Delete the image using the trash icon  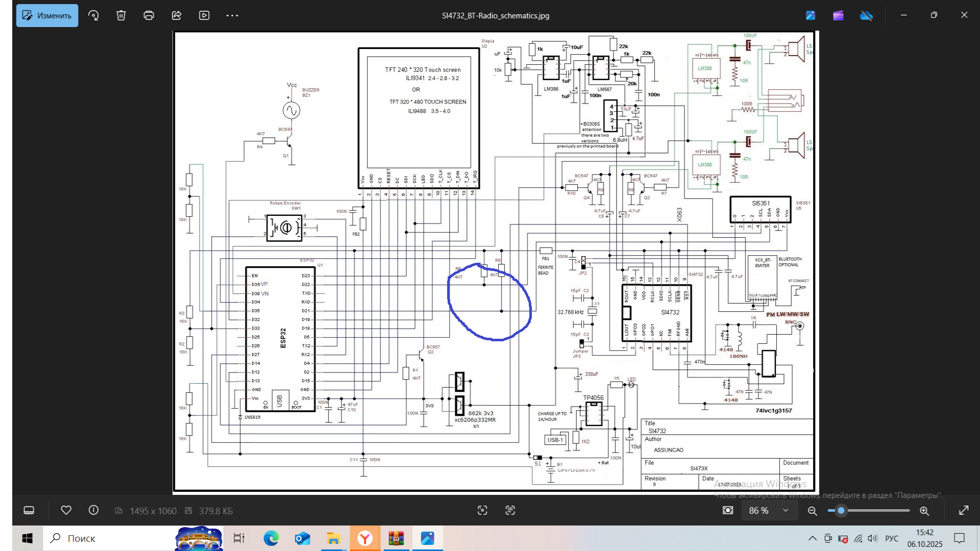pos(121,15)
